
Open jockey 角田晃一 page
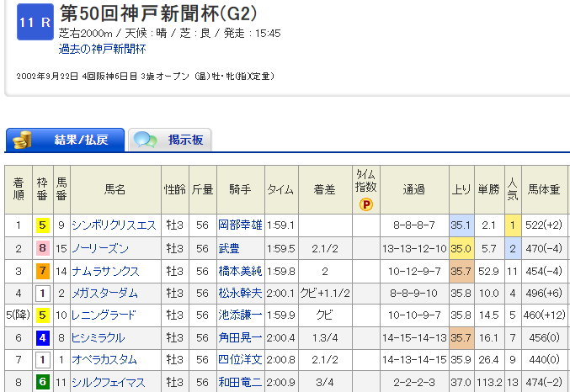(x=240, y=338)
